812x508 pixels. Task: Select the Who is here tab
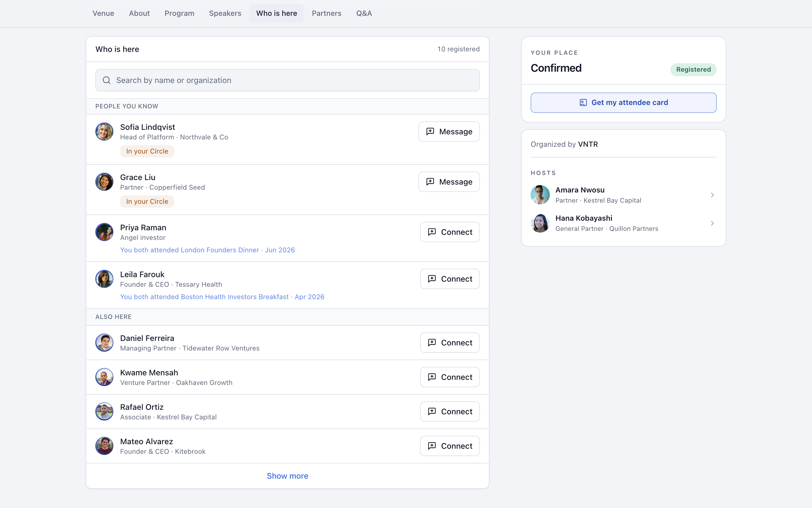(277, 14)
